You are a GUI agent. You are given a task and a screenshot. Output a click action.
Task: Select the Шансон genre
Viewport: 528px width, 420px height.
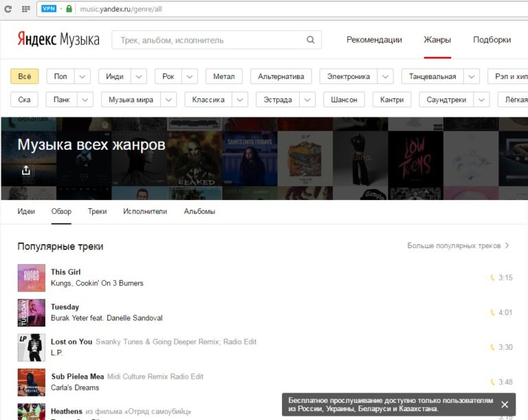point(344,100)
